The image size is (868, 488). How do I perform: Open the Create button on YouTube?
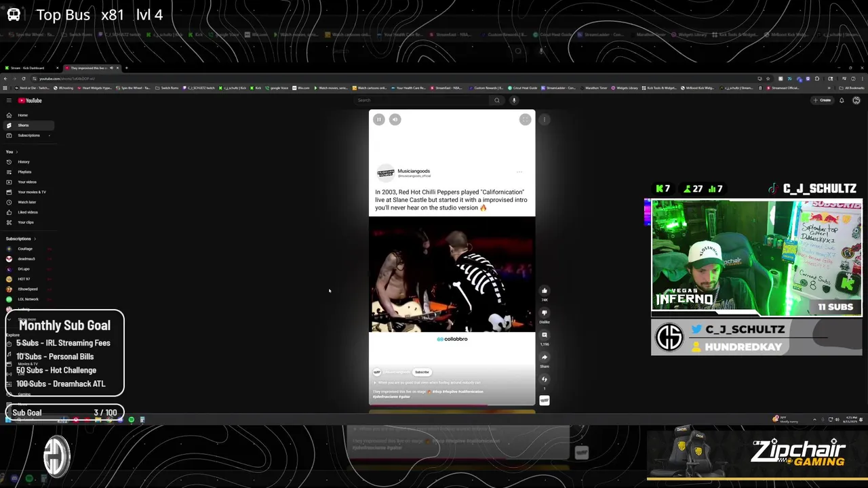coord(822,100)
